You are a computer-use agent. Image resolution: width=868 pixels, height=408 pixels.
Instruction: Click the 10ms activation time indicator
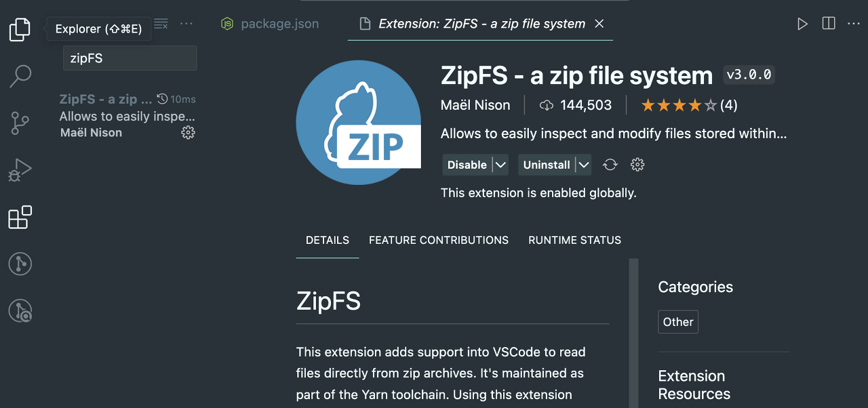pos(176,99)
